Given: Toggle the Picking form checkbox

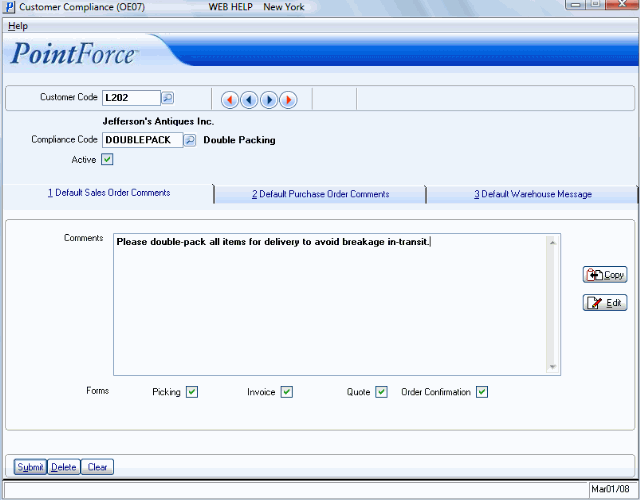Looking at the screenshot, I should [192, 392].
